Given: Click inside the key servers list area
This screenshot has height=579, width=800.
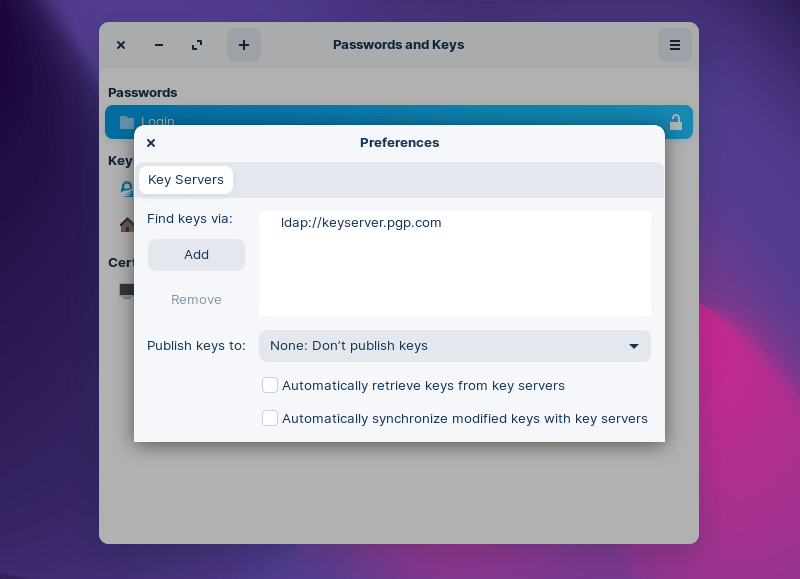Looking at the screenshot, I should 455,270.
